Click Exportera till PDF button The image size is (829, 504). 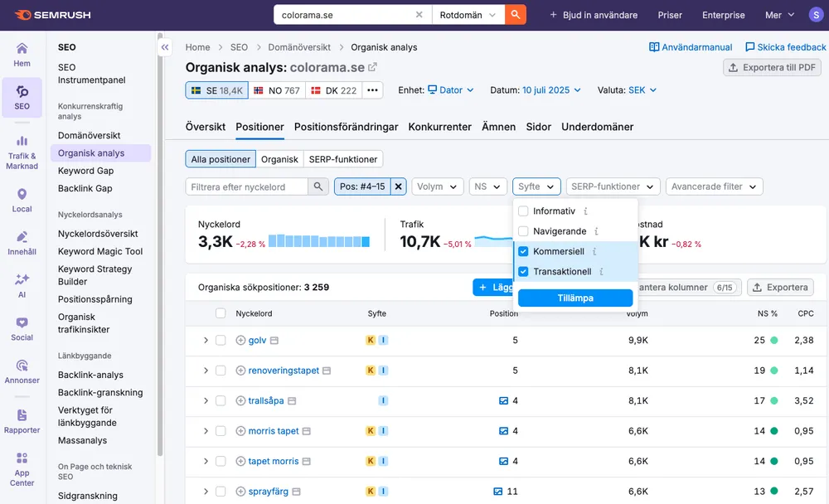click(x=772, y=68)
